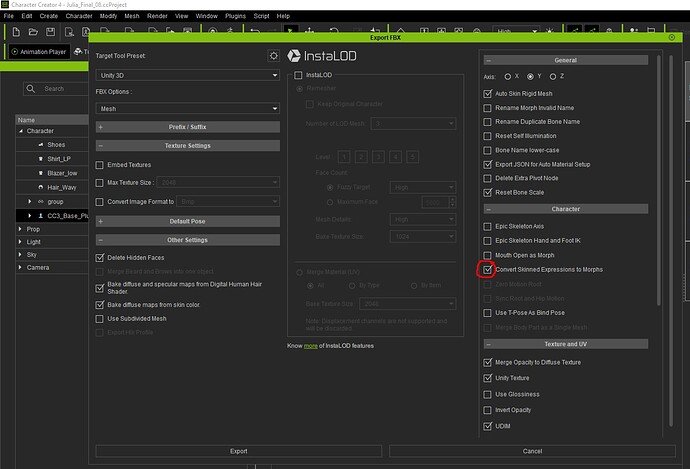Enable Max Texture Size checkbox

point(99,183)
